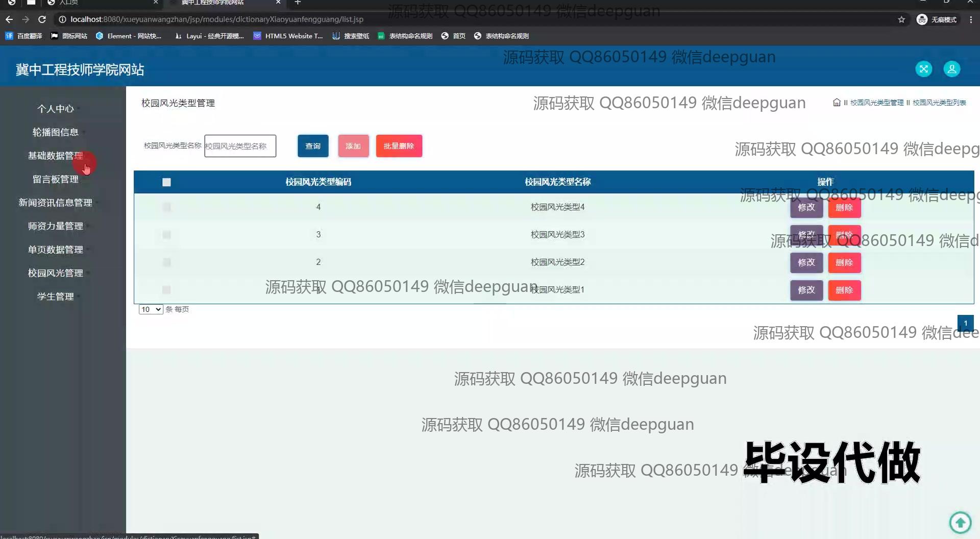This screenshot has width=980, height=539.
Task: Open the user profile avatar icon
Action: point(951,69)
